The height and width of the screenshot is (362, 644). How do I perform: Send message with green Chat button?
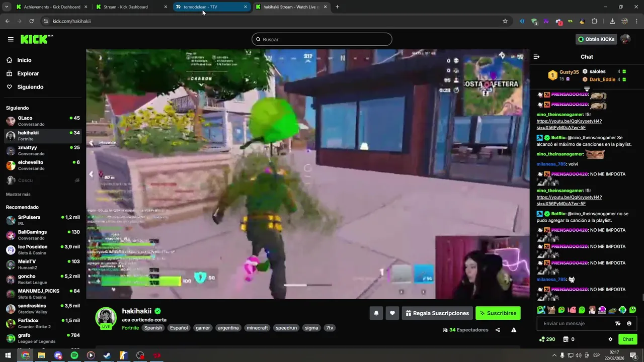coord(627,339)
